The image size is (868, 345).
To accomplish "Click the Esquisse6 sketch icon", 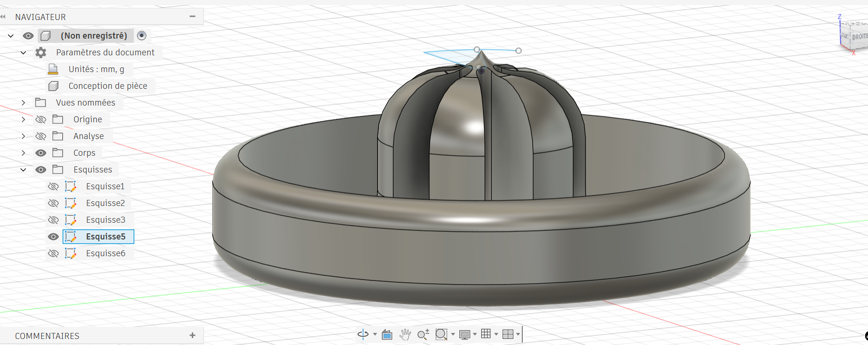I will tap(71, 253).
